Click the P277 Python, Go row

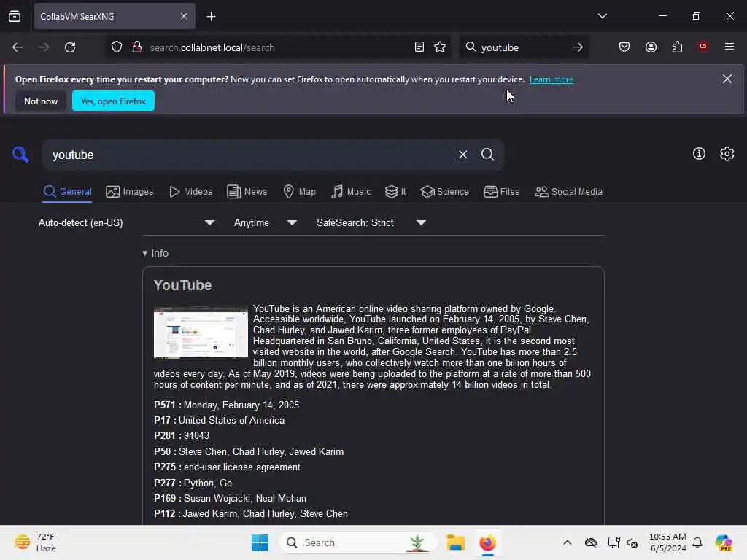[193, 483]
